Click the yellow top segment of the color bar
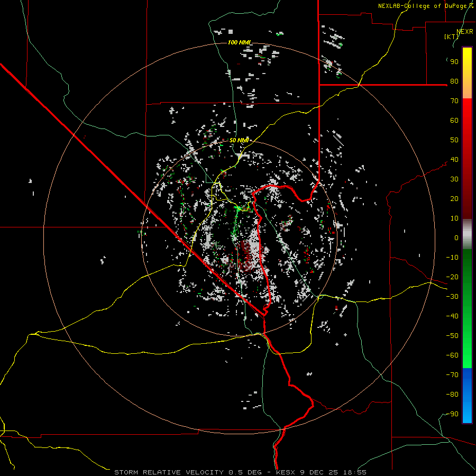This screenshot has width=476, height=476. (467, 72)
